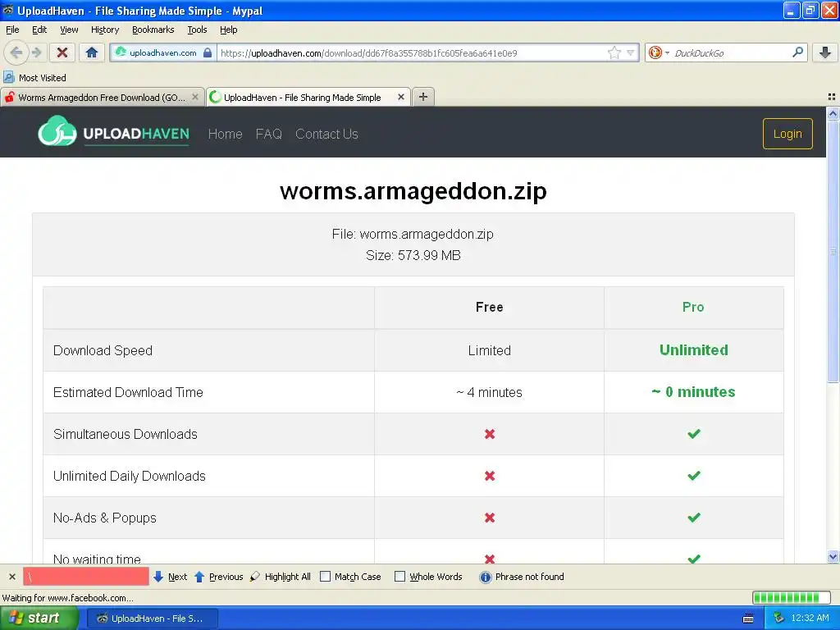This screenshot has width=840, height=630.
Task: Click the 12:32 AM clock
Action: (810, 618)
